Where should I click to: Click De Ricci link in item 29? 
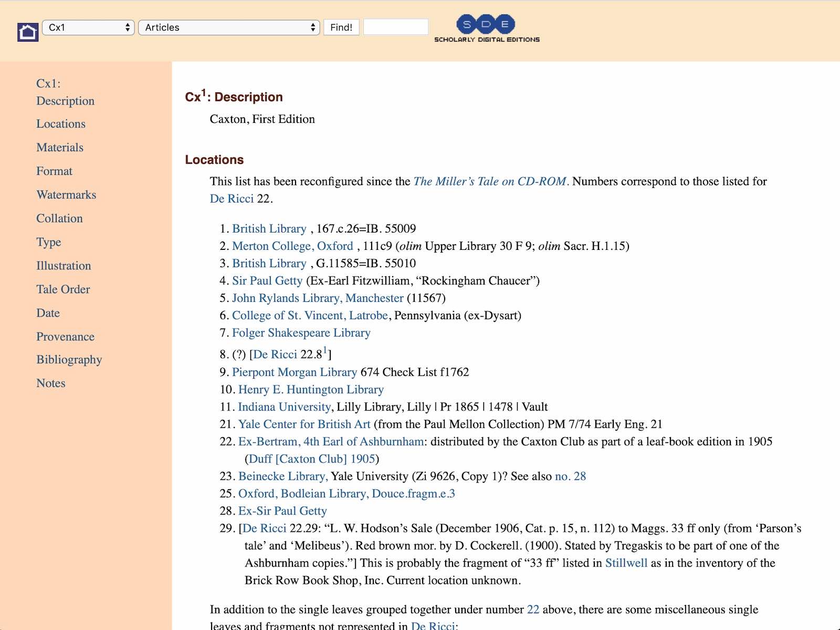264,528
